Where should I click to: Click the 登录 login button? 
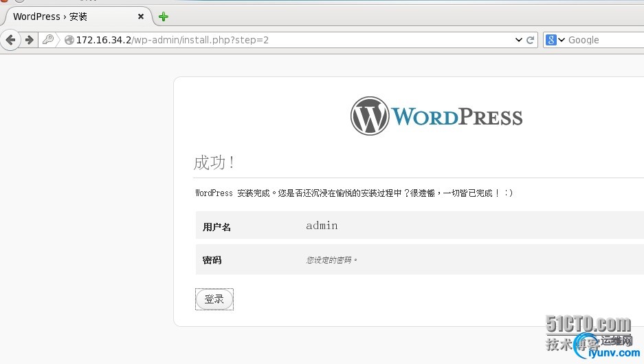point(214,299)
